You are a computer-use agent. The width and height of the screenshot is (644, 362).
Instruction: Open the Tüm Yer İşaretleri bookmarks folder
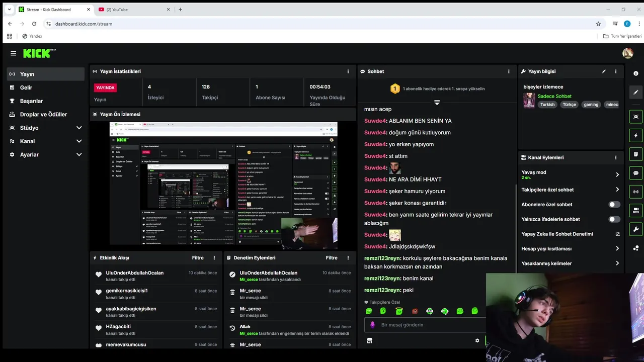622,36
